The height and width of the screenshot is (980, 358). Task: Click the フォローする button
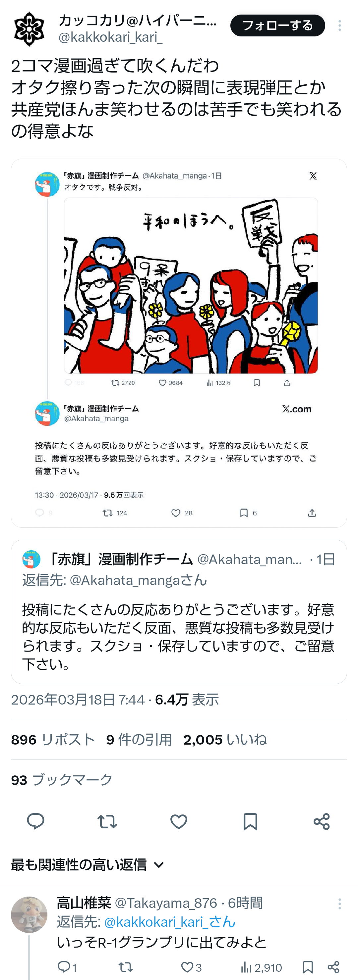pyautogui.click(x=278, y=25)
